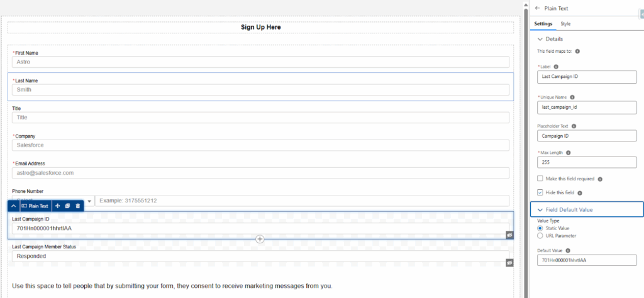
Task: Click the canvas vertical scrollbar
Action: tap(525, 152)
